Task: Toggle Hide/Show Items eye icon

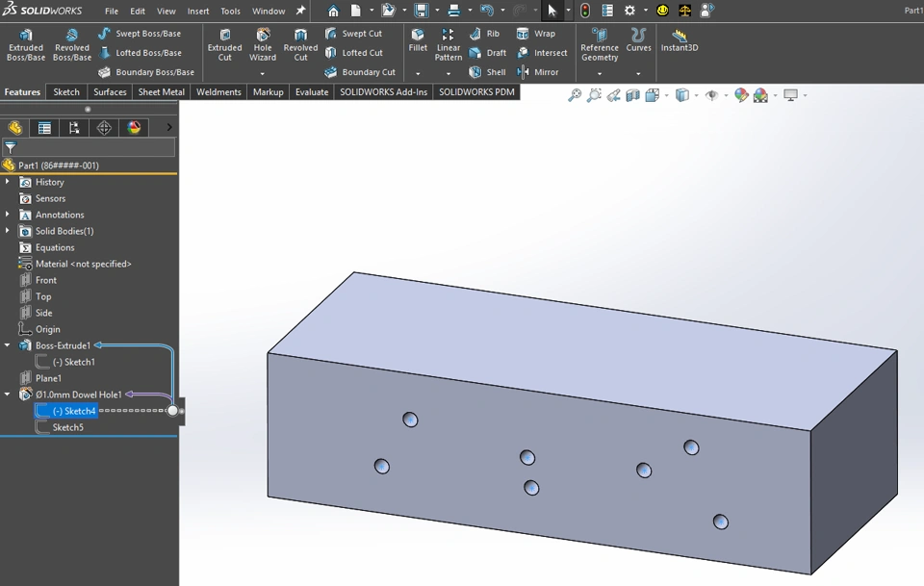Action: (712, 95)
